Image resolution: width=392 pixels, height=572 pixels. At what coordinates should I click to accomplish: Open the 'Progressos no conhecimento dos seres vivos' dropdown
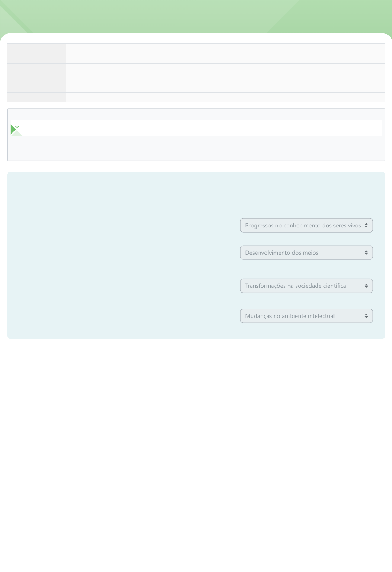coord(303,225)
